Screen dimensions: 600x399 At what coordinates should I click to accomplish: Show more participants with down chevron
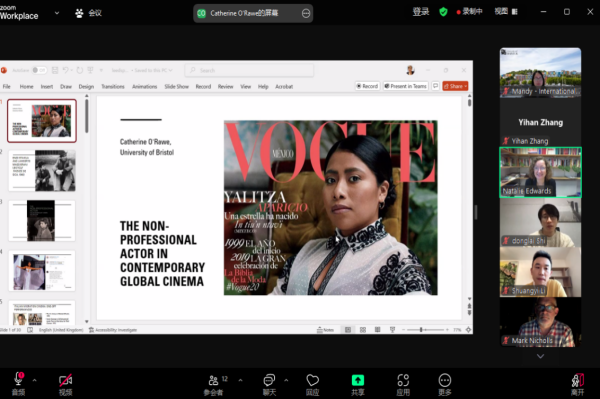coord(540,356)
